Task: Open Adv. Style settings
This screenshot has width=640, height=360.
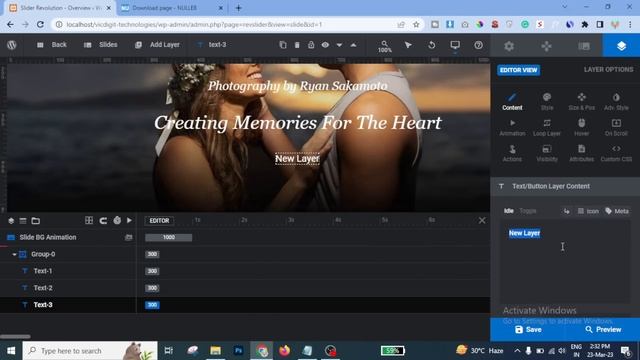Action: [x=616, y=102]
